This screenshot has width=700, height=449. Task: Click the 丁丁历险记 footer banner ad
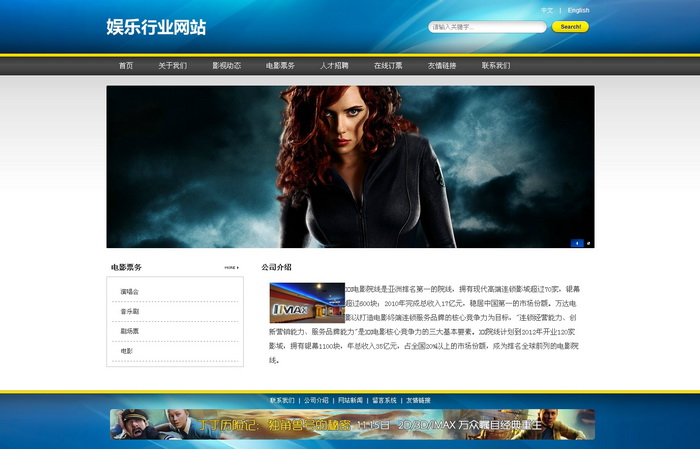click(x=352, y=424)
